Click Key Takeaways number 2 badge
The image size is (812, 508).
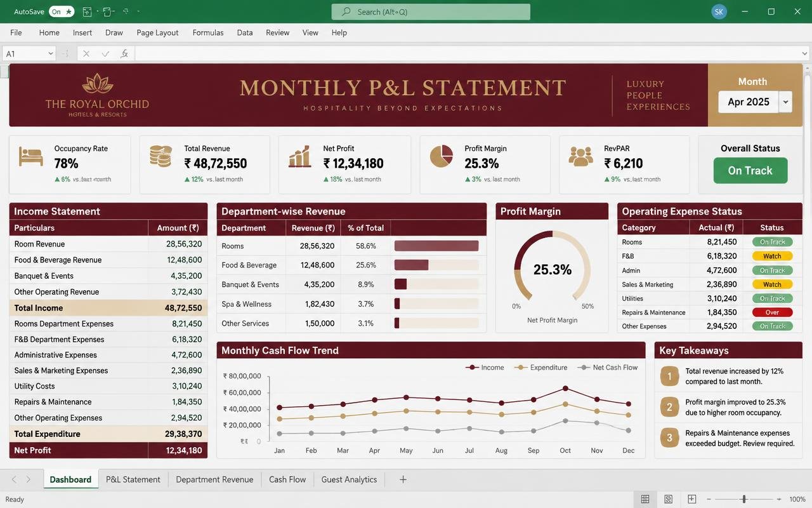coord(669,407)
